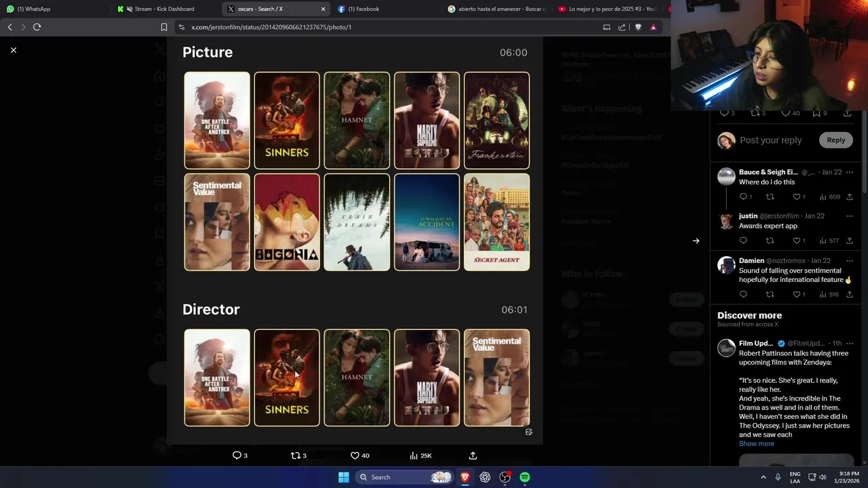Screen dimensions: 868x488
Task: Open more options on Bauce & Seigh reply
Action: tap(849, 172)
